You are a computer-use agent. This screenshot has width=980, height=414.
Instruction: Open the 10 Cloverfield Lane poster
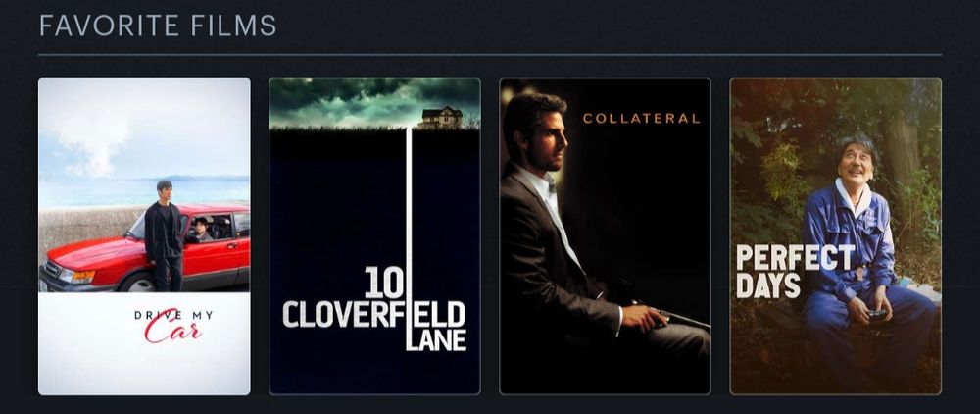point(375,236)
